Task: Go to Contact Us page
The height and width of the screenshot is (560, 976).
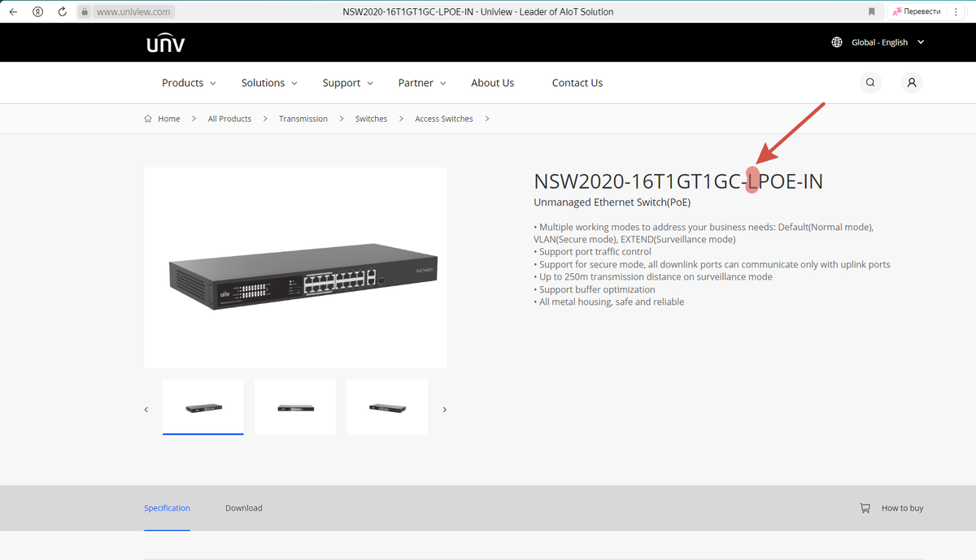Action: coord(577,83)
